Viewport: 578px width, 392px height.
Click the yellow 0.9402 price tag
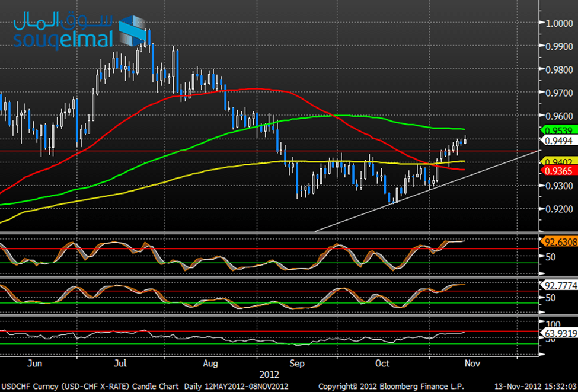[x=557, y=161]
